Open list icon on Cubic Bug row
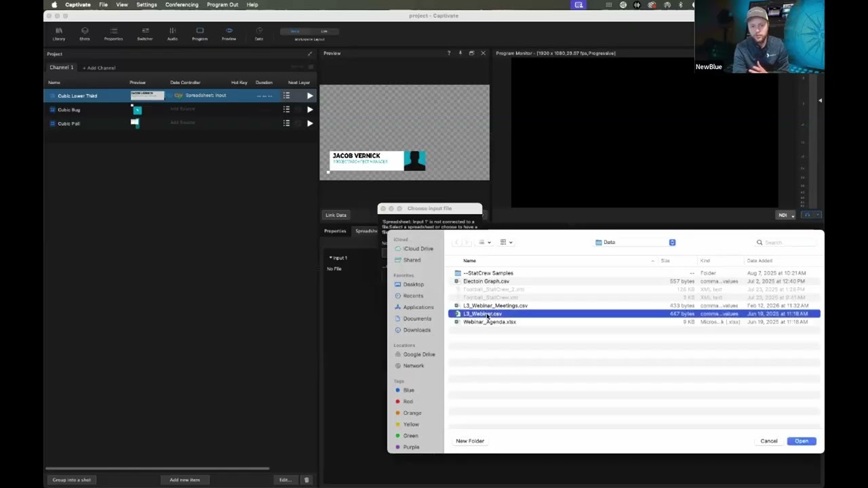The height and width of the screenshot is (488, 868). (286, 109)
